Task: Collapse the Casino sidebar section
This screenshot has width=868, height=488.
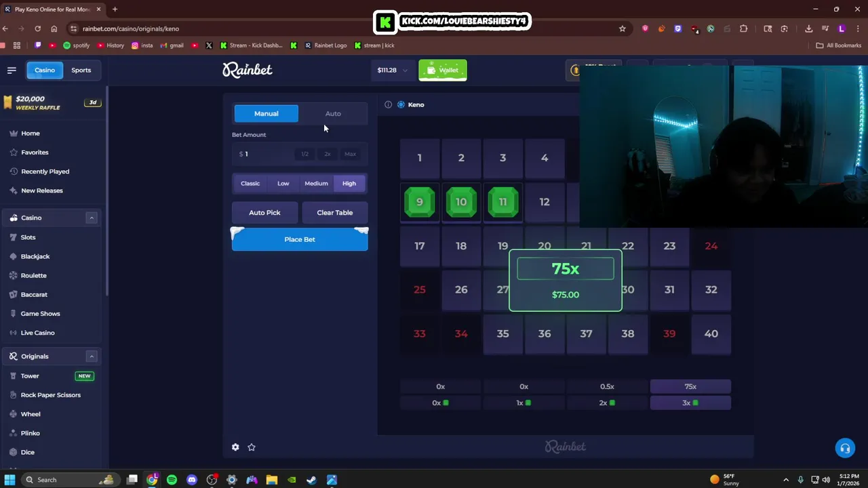Action: (92, 218)
